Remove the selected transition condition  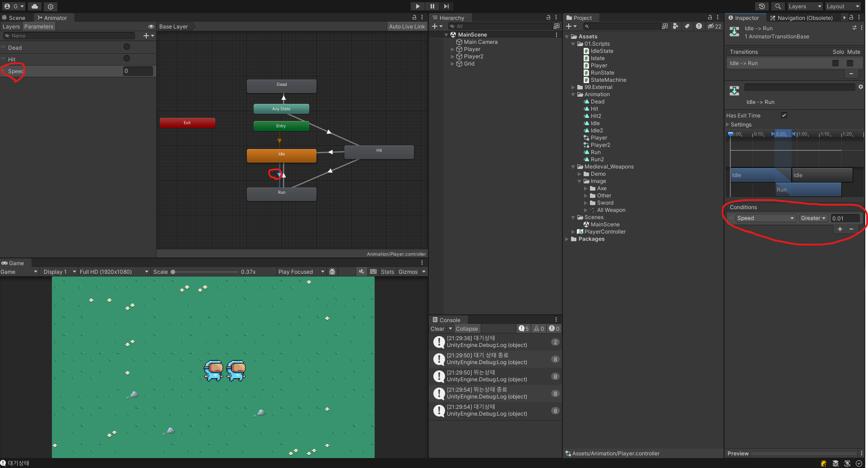851,229
